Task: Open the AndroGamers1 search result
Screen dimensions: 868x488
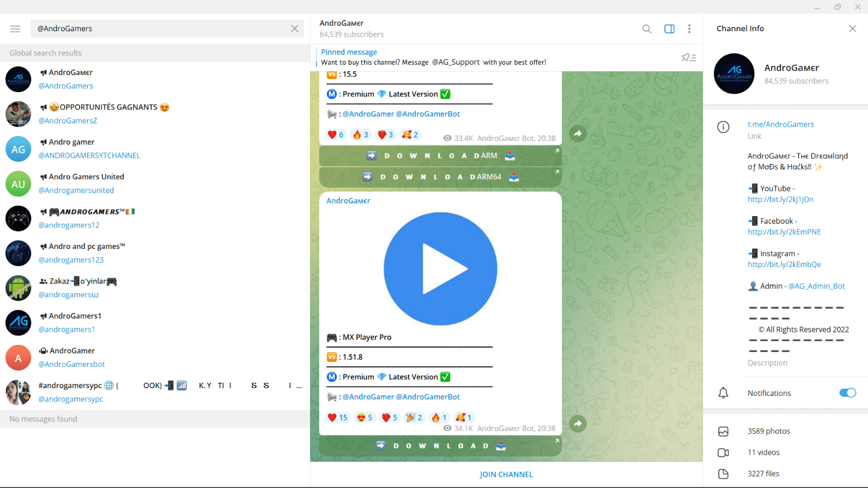Action: coord(155,322)
